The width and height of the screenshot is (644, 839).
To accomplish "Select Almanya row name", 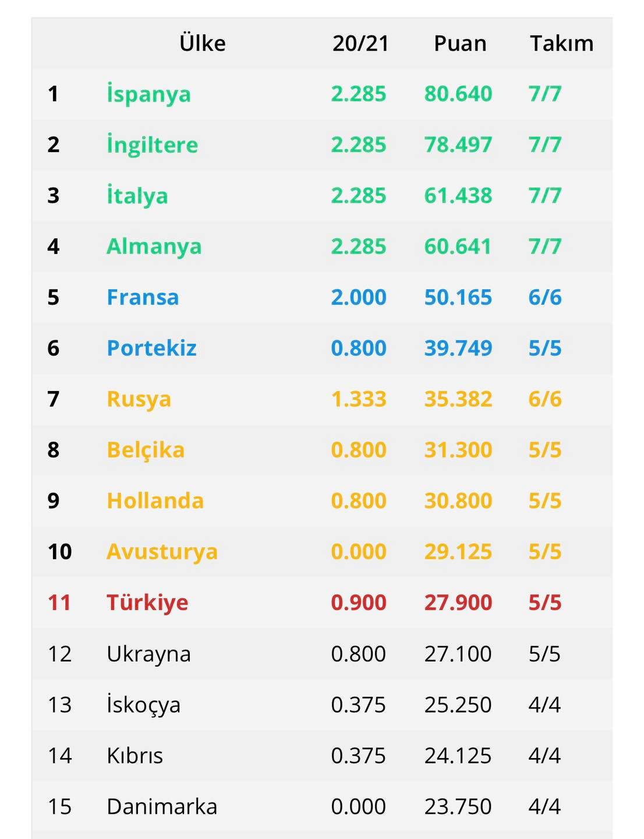I will [x=154, y=246].
